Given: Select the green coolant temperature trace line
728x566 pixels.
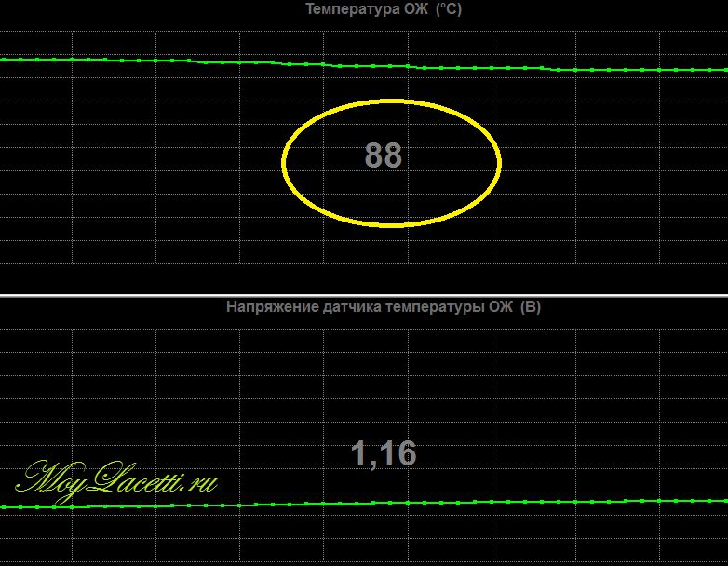Looking at the screenshot, I should point(364,65).
